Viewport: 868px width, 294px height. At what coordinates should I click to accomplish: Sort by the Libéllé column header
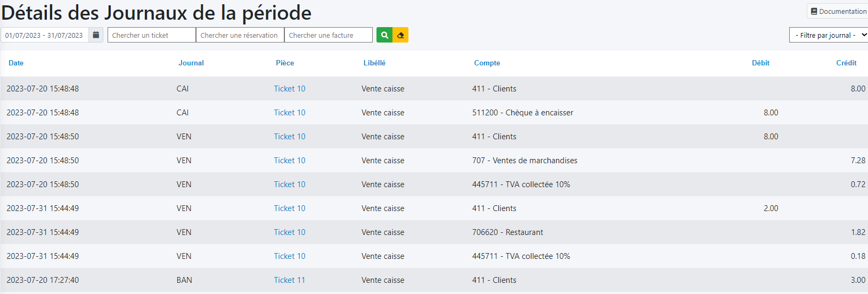pos(374,63)
